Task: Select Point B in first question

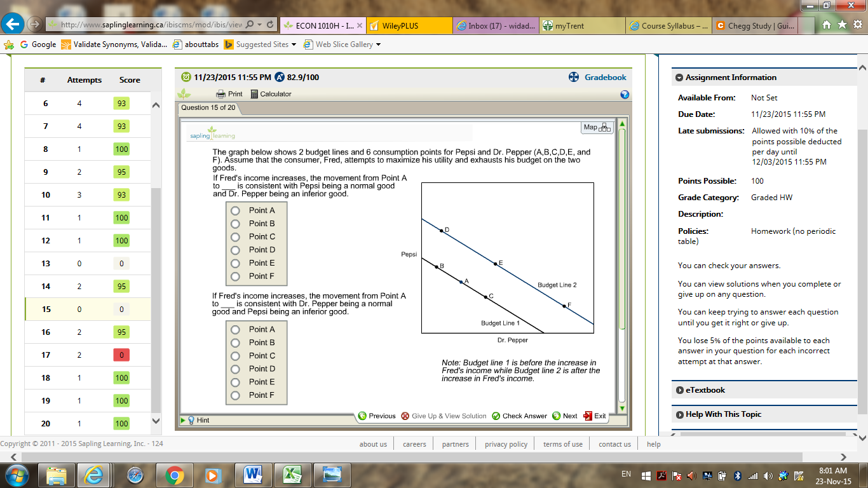Action: [x=235, y=224]
